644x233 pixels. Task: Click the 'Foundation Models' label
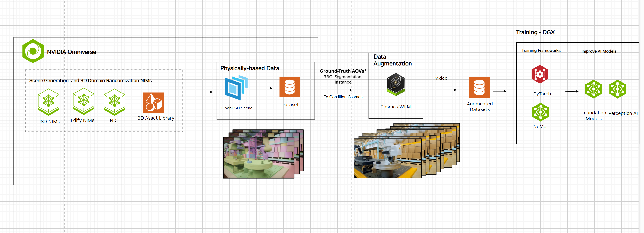click(594, 116)
